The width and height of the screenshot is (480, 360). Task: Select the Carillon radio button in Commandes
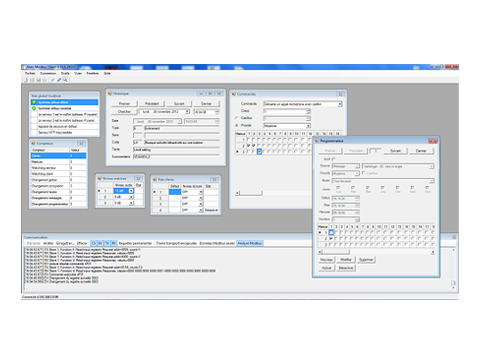(237, 118)
